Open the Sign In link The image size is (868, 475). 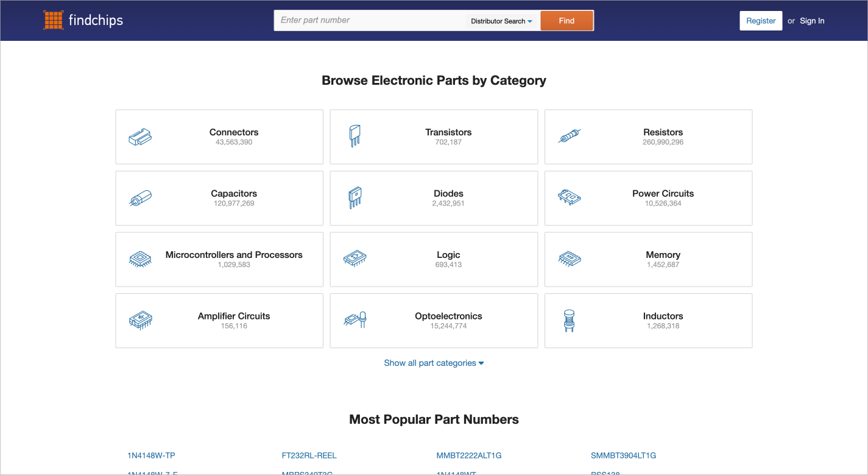(x=812, y=21)
